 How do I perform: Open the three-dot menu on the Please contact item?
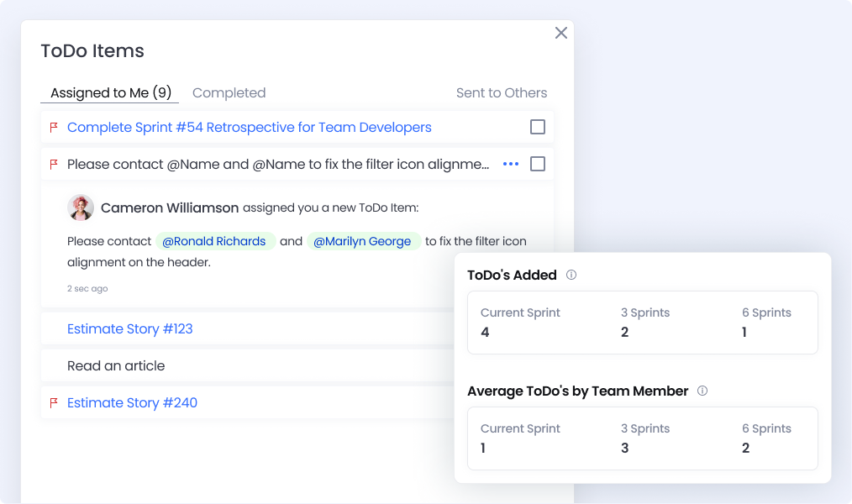point(511,165)
